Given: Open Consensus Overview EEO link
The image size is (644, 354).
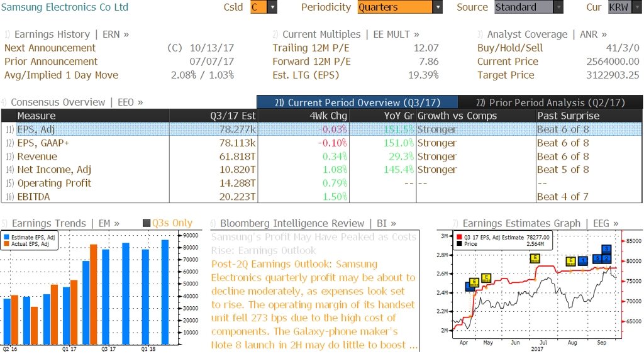Looking at the screenshot, I should pos(77,102).
